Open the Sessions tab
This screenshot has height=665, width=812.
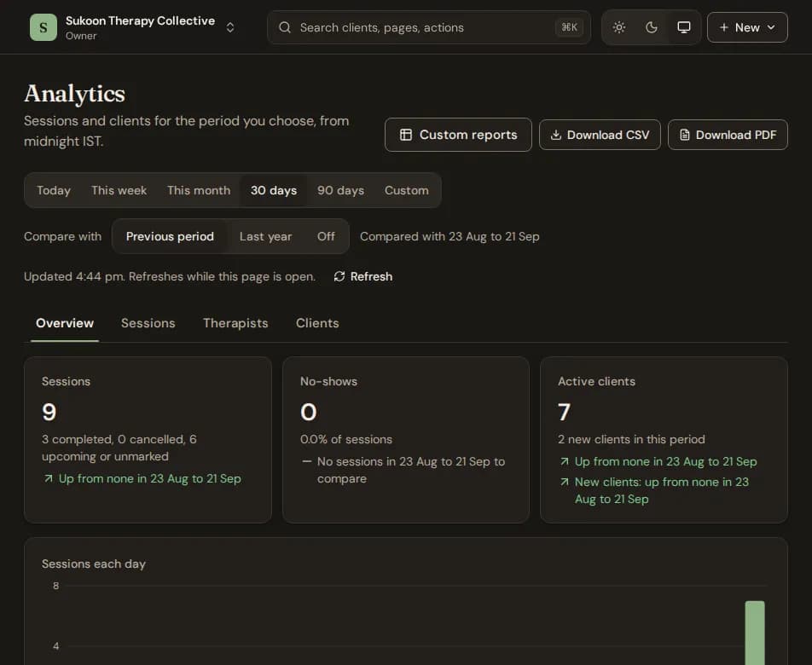(148, 323)
